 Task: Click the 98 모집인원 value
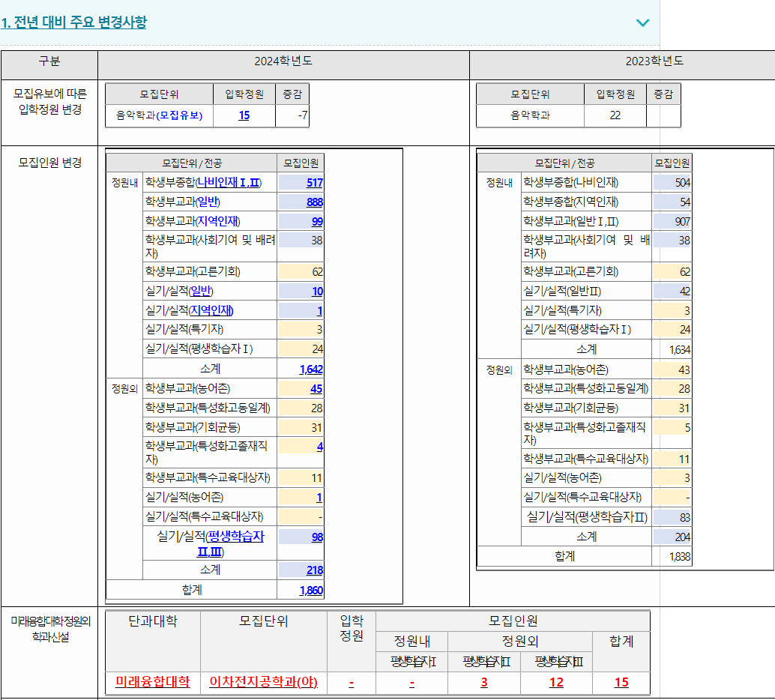[x=317, y=537]
